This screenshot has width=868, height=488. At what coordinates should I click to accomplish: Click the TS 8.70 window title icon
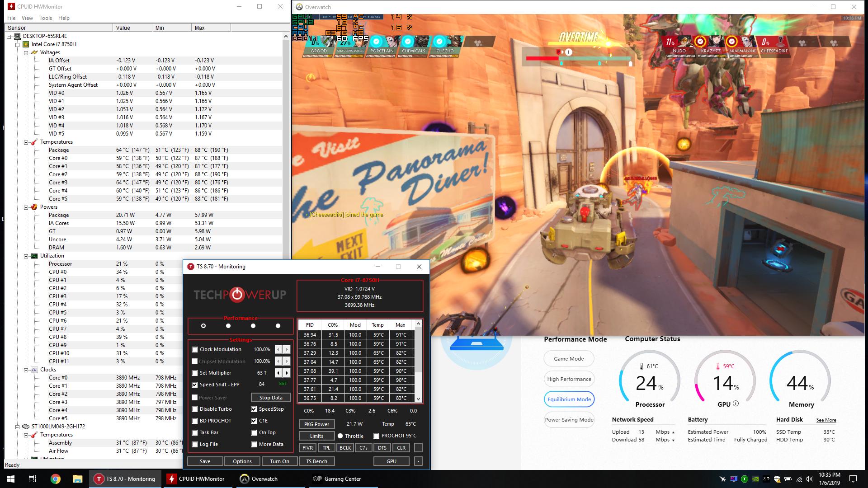click(191, 267)
